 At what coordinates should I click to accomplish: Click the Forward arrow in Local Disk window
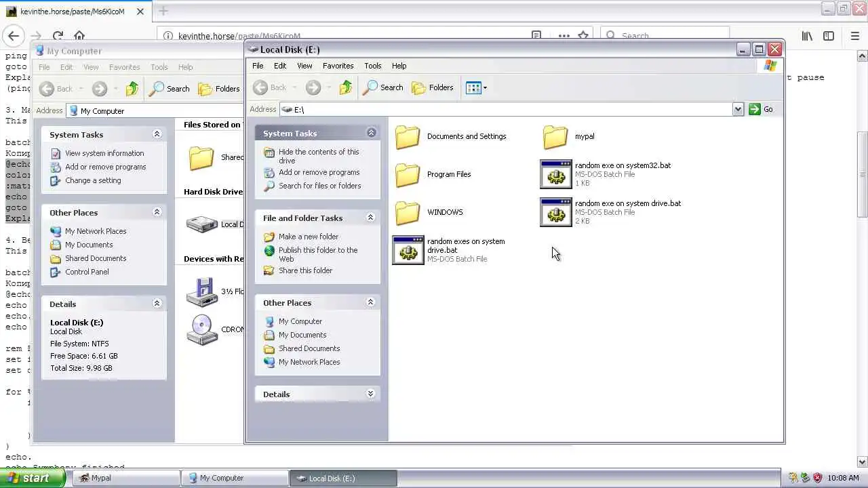coord(313,87)
